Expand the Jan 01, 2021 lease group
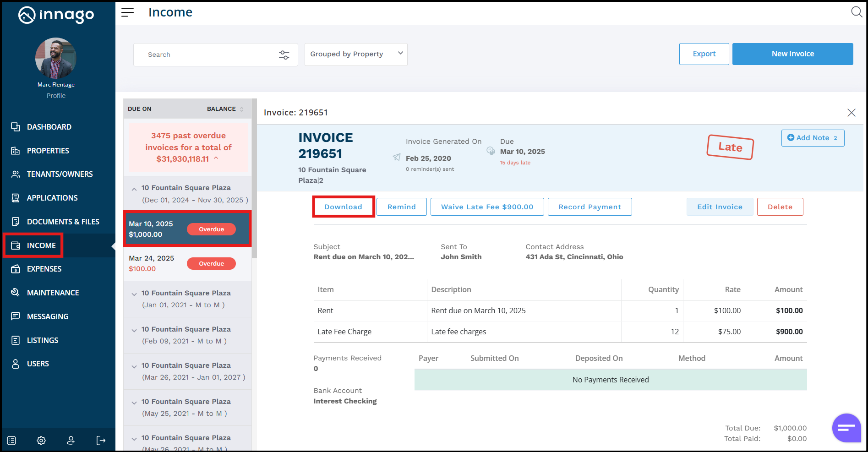 pyautogui.click(x=134, y=294)
